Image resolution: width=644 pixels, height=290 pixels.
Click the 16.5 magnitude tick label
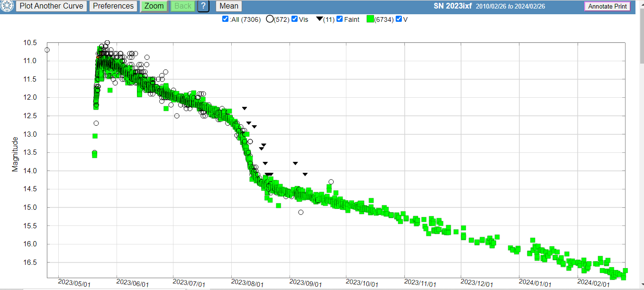(x=30, y=262)
